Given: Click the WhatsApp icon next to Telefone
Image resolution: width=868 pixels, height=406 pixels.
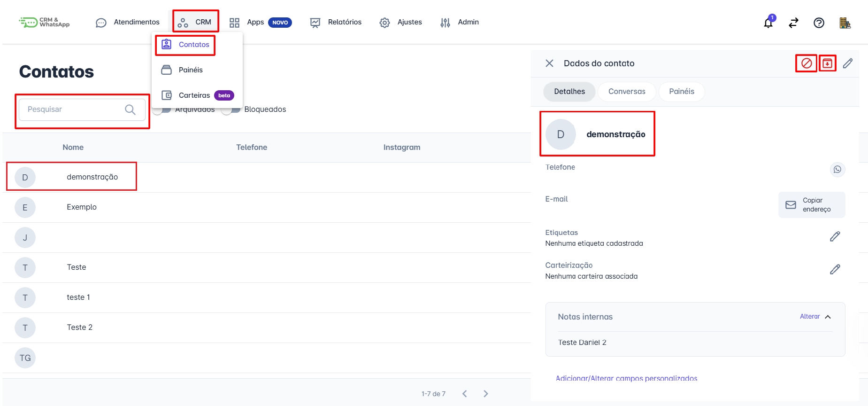Looking at the screenshot, I should (x=837, y=169).
